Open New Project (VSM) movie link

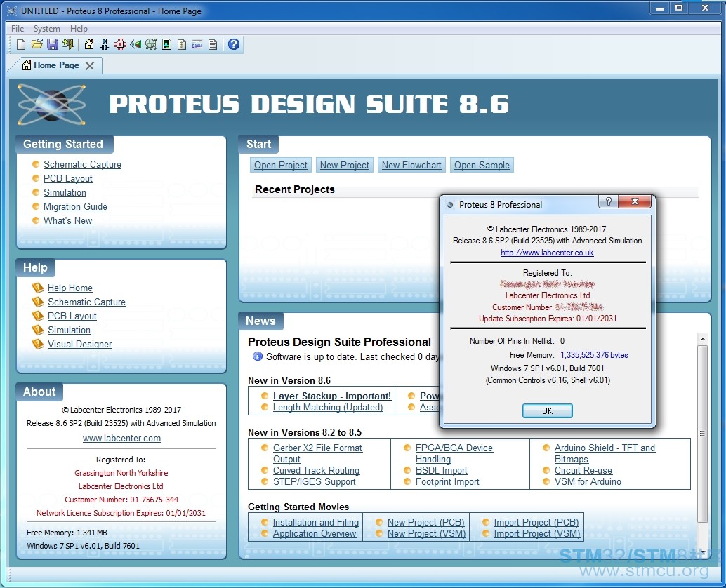(426, 533)
